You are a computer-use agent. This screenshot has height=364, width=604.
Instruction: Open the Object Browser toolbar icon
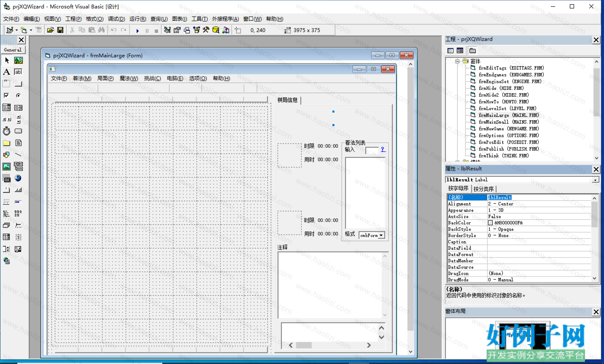pyautogui.click(x=197, y=30)
